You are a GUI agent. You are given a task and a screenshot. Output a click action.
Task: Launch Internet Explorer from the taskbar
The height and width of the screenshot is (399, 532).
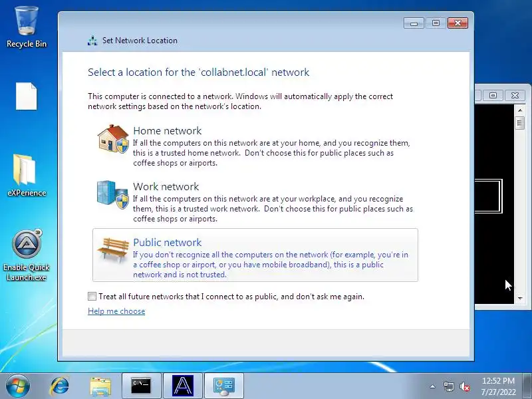(x=60, y=386)
